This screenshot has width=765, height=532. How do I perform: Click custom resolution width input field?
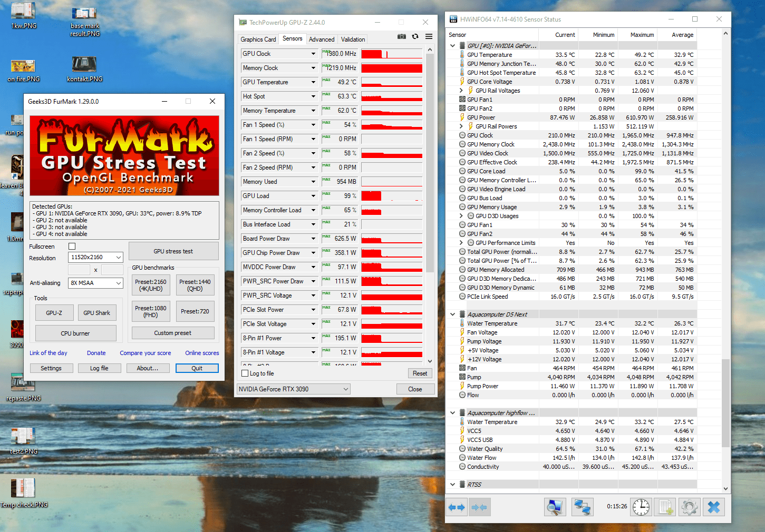[79, 270]
